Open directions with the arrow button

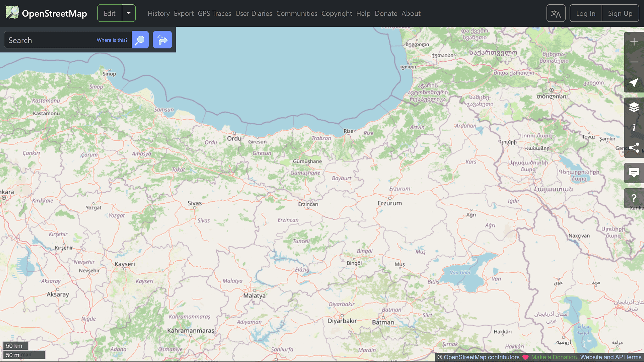click(x=162, y=40)
